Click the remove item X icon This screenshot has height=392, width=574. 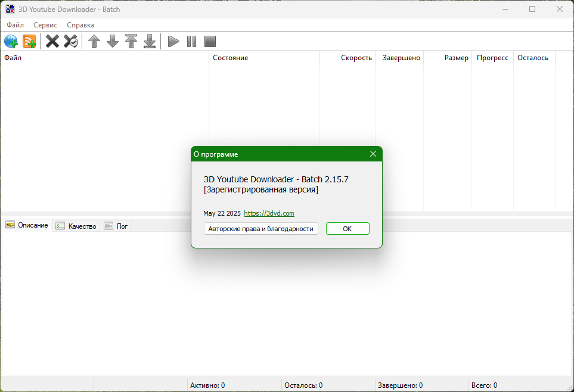52,41
